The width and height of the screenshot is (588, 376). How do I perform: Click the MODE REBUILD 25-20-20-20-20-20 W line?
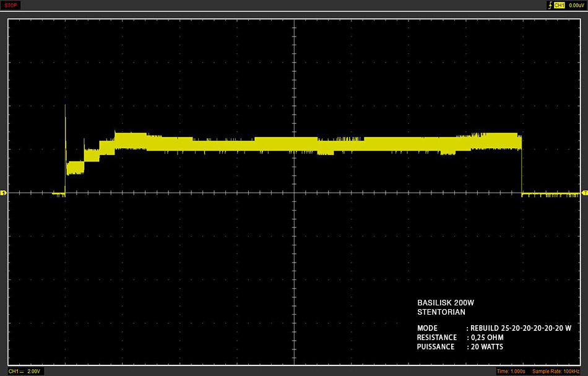coord(494,328)
